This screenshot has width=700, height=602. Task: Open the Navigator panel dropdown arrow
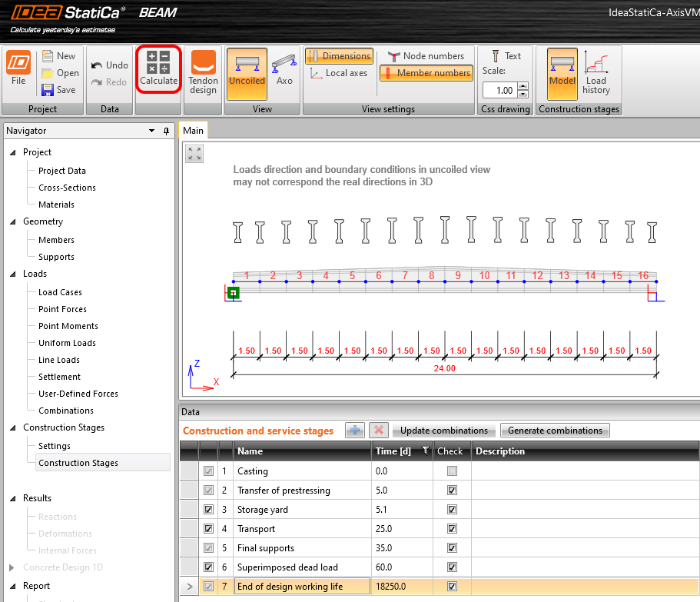pyautogui.click(x=152, y=131)
